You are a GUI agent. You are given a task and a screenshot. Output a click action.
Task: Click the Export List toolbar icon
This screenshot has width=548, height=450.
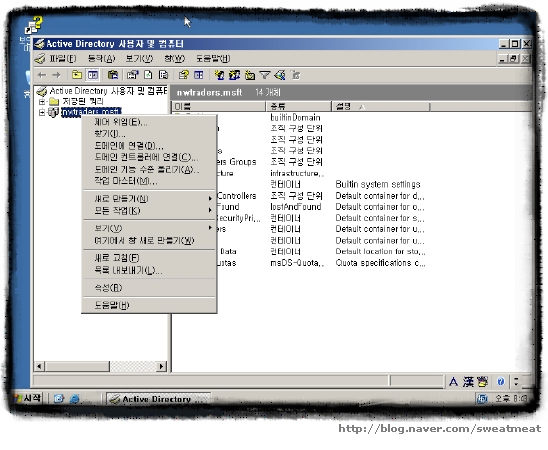163,74
